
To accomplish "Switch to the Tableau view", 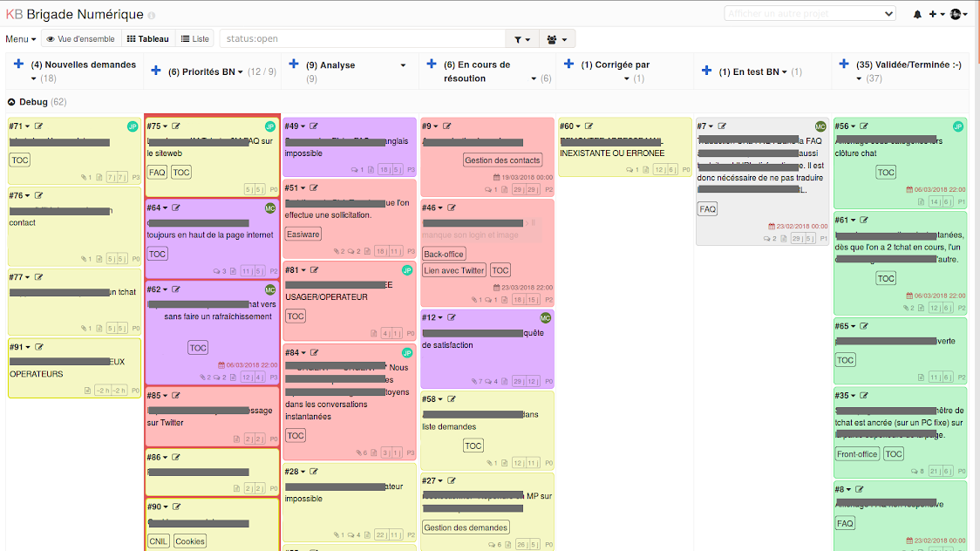I will [148, 38].
